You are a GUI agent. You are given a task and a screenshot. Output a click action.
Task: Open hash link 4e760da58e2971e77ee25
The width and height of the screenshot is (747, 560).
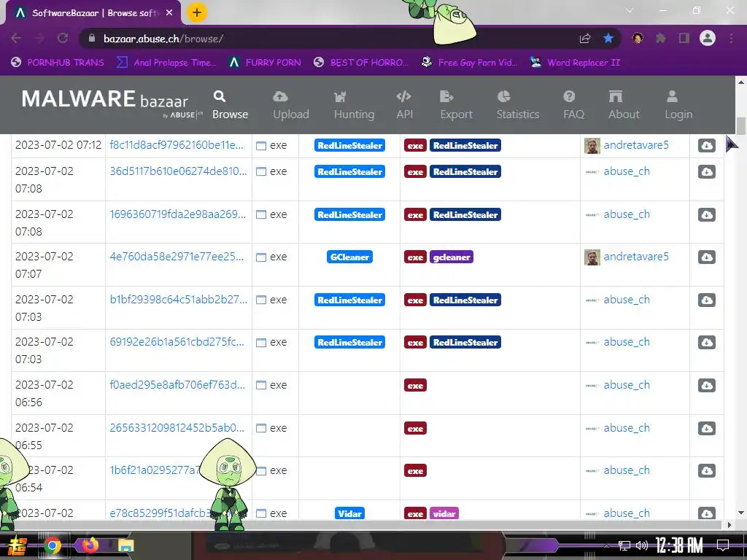coord(177,257)
